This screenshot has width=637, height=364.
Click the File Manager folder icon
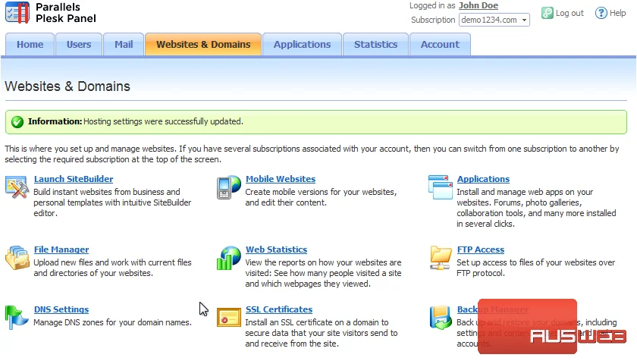pos(17,258)
